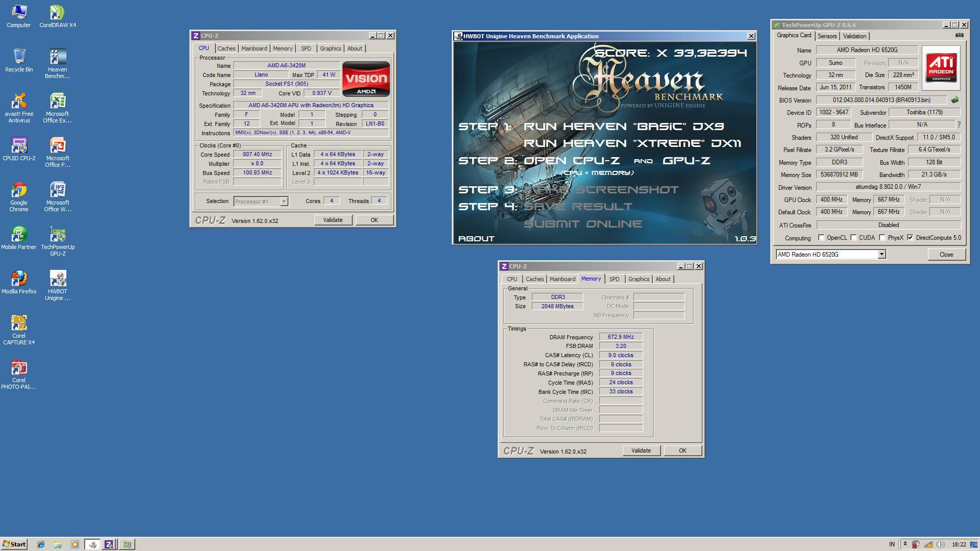Click the power plug tray icon

click(916, 544)
